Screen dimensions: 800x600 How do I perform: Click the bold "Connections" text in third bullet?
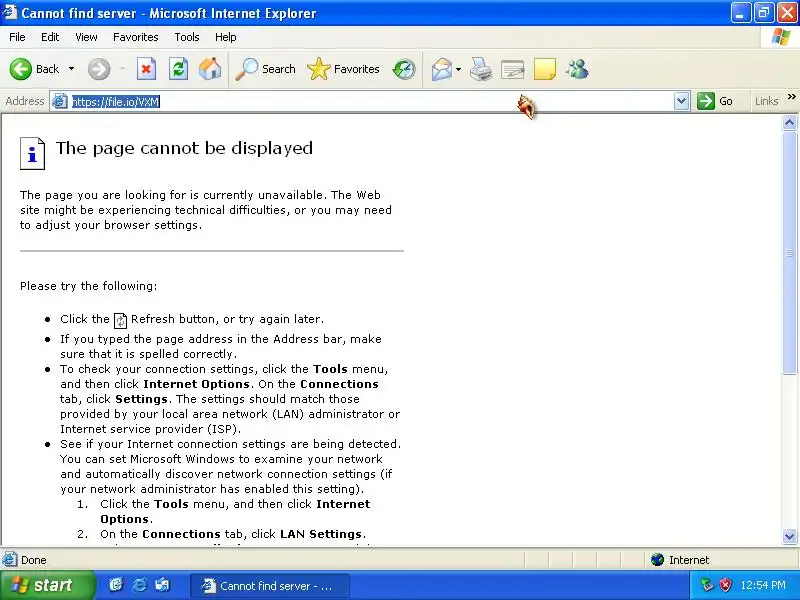pos(339,384)
